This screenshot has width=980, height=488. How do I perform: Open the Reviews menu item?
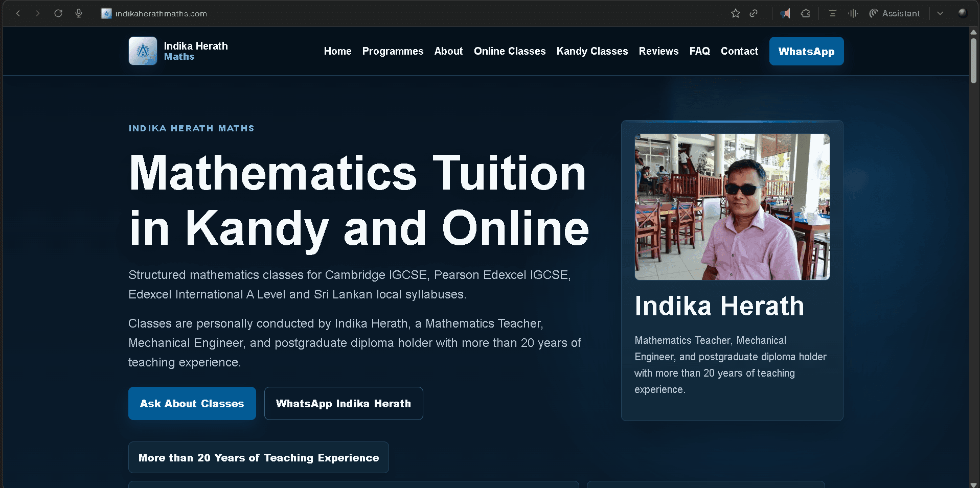[658, 51]
